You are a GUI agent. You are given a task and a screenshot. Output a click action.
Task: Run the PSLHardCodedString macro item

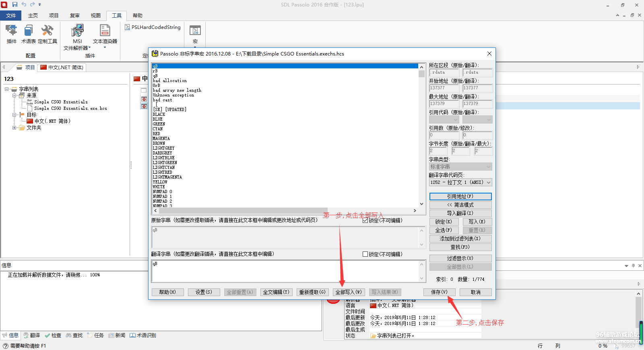(153, 27)
